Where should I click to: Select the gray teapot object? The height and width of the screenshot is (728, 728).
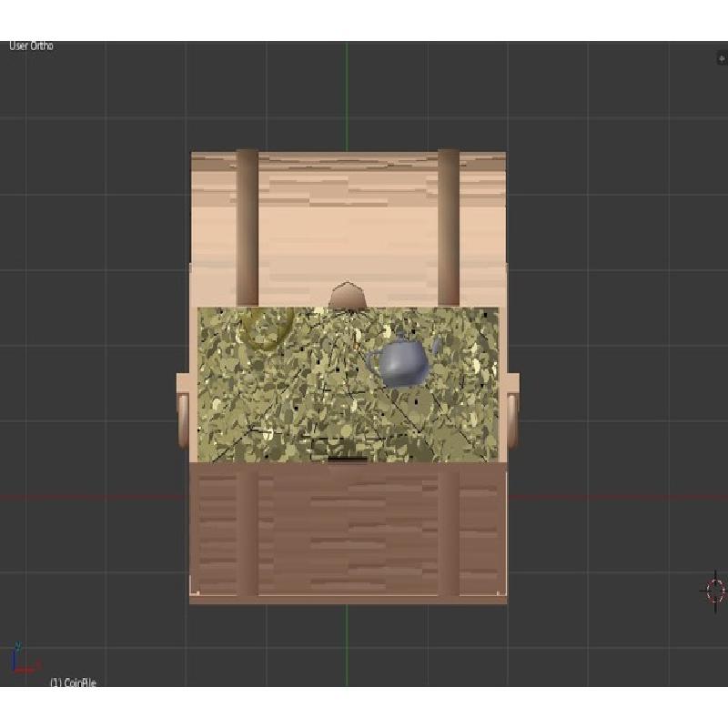pyautogui.click(x=402, y=362)
